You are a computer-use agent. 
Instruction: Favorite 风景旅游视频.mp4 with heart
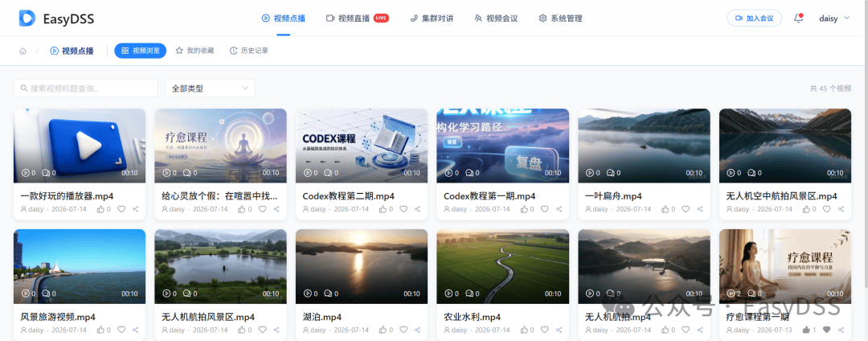(x=121, y=330)
